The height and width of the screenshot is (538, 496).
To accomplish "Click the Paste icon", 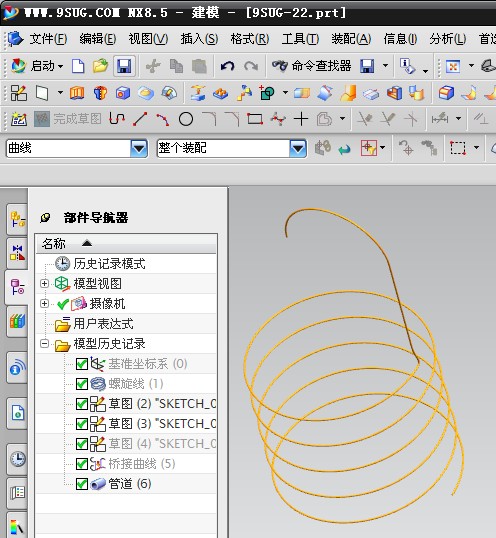I will click(199, 66).
